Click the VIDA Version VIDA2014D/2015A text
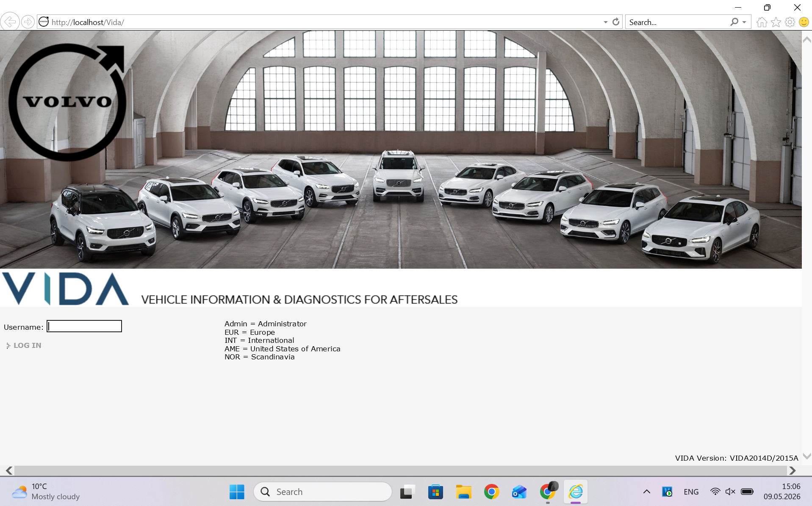This screenshot has width=812, height=506. click(737, 458)
